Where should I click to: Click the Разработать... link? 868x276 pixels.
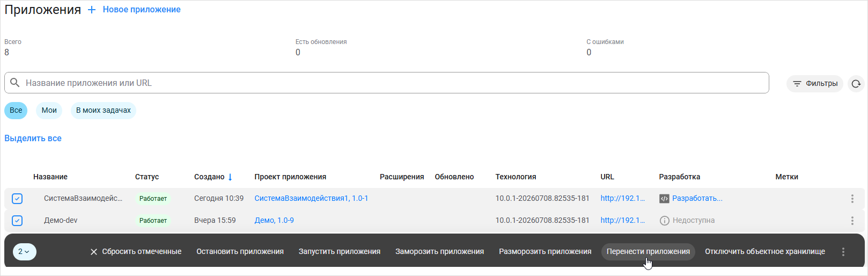click(697, 199)
